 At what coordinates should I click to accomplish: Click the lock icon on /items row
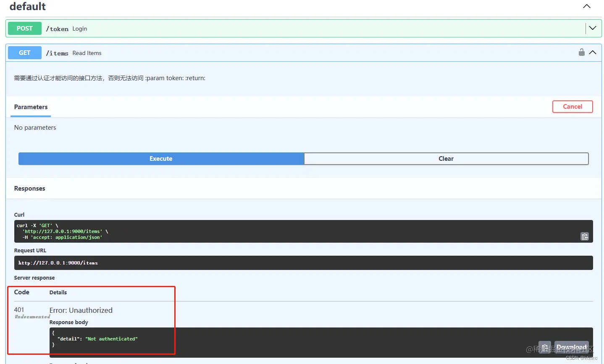(x=581, y=52)
